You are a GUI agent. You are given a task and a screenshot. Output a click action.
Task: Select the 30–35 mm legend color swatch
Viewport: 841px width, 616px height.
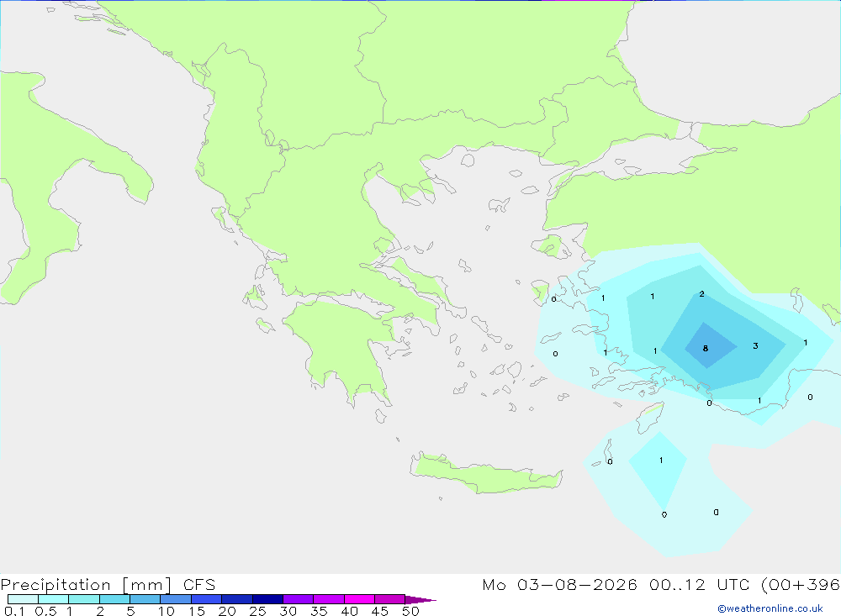(x=299, y=599)
